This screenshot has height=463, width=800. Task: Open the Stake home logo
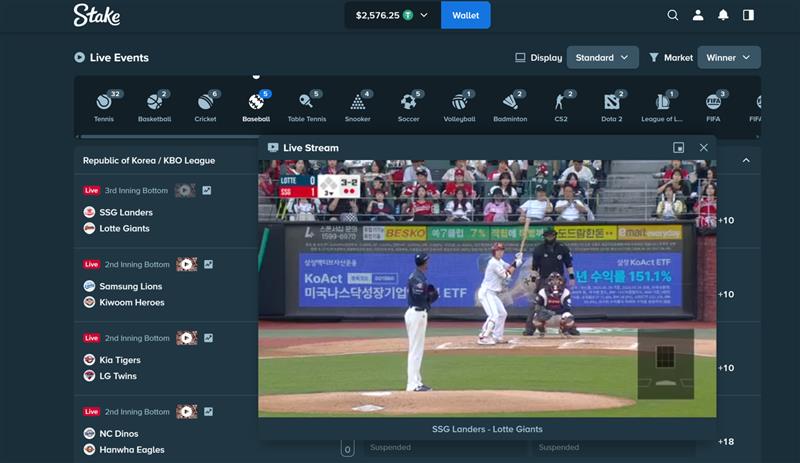pos(97,15)
